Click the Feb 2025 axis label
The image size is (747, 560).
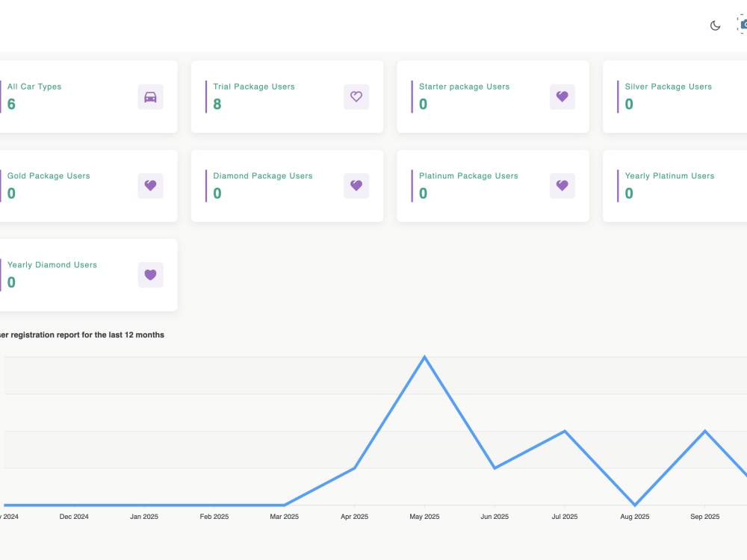(214, 517)
